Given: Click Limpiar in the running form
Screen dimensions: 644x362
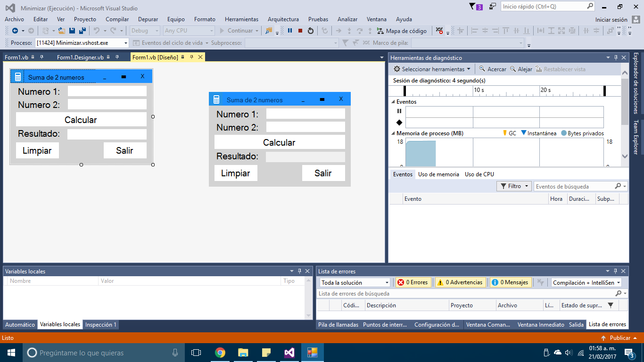Looking at the screenshot, I should [x=236, y=173].
